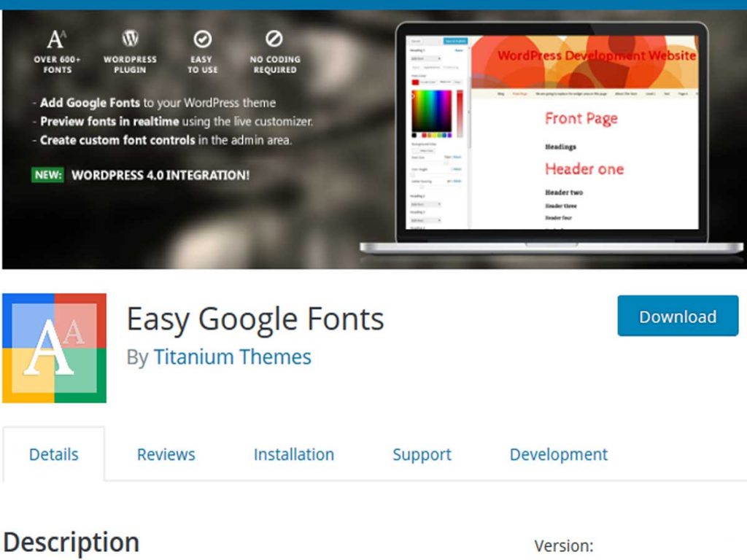Click Save & Publish in the customizer preview
The height and width of the screenshot is (560, 747).
[455, 41]
